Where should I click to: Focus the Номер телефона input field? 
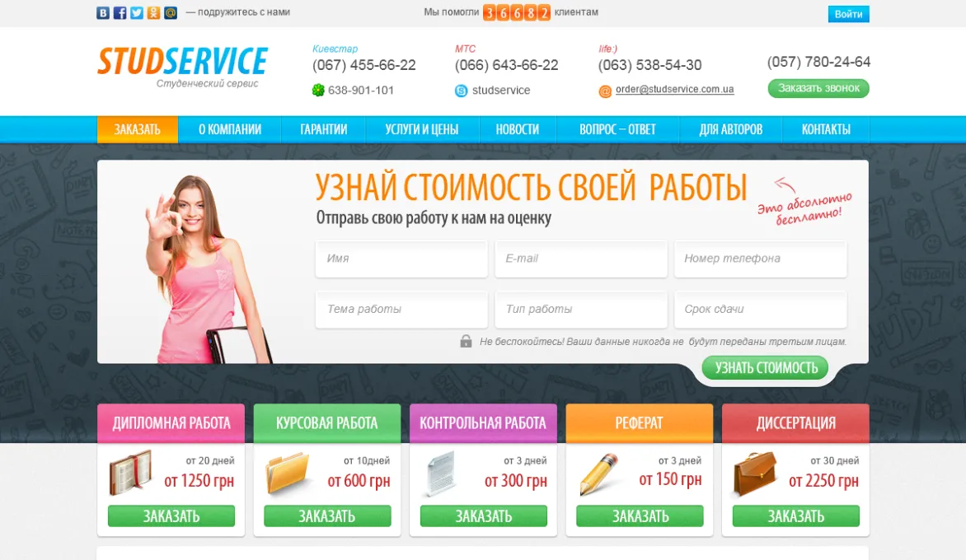pyautogui.click(x=760, y=259)
